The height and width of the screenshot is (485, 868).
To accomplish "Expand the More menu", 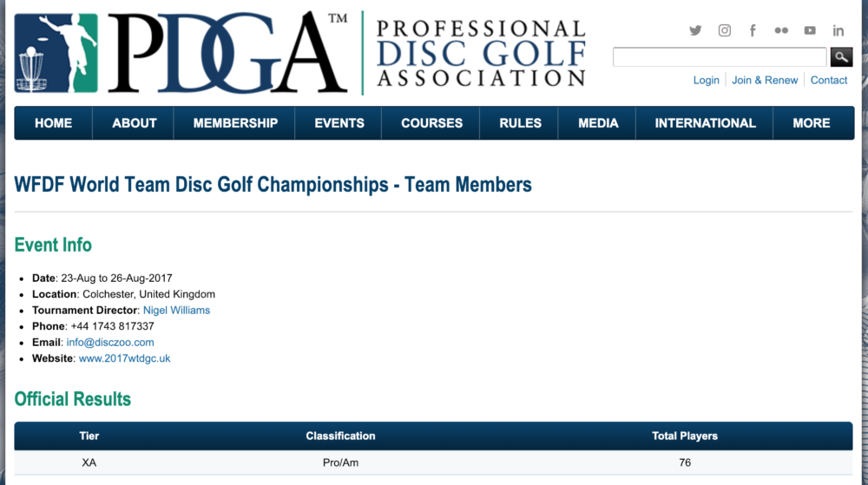I will tap(812, 123).
